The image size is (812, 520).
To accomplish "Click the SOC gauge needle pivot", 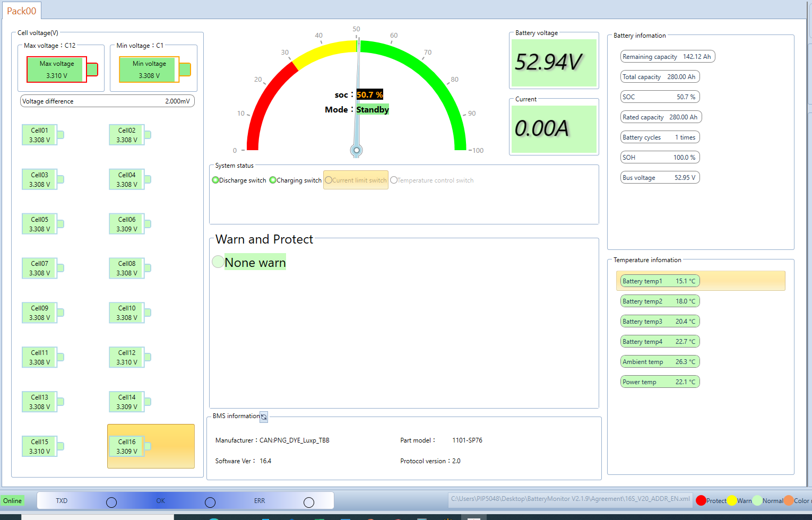I will tap(357, 151).
